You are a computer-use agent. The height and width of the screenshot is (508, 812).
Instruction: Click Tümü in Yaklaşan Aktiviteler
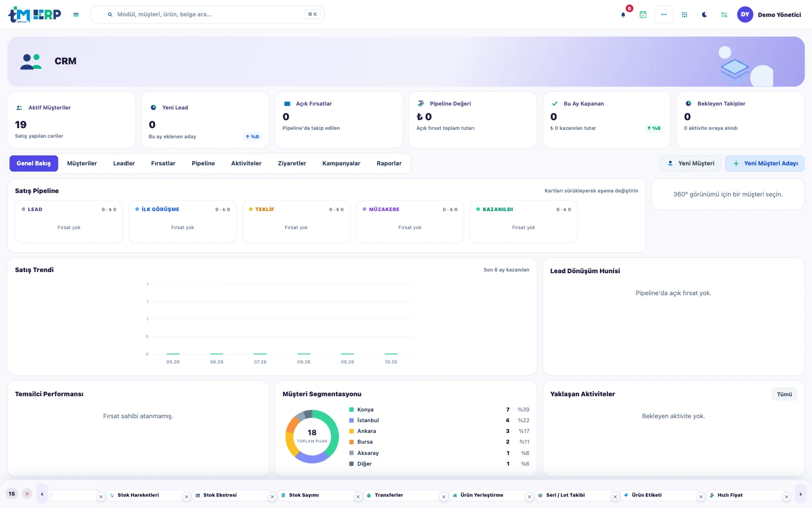pyautogui.click(x=784, y=395)
